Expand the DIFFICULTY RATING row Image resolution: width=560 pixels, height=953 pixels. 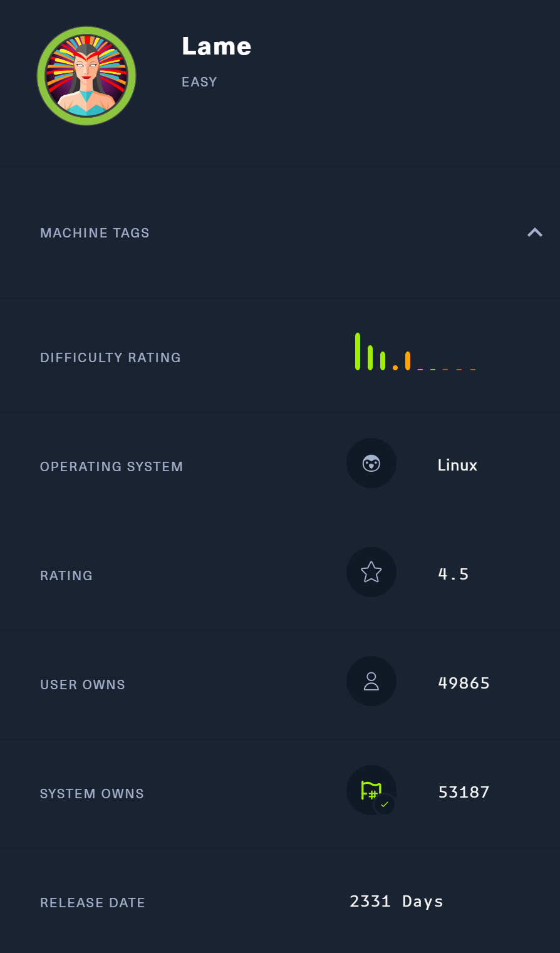110,357
